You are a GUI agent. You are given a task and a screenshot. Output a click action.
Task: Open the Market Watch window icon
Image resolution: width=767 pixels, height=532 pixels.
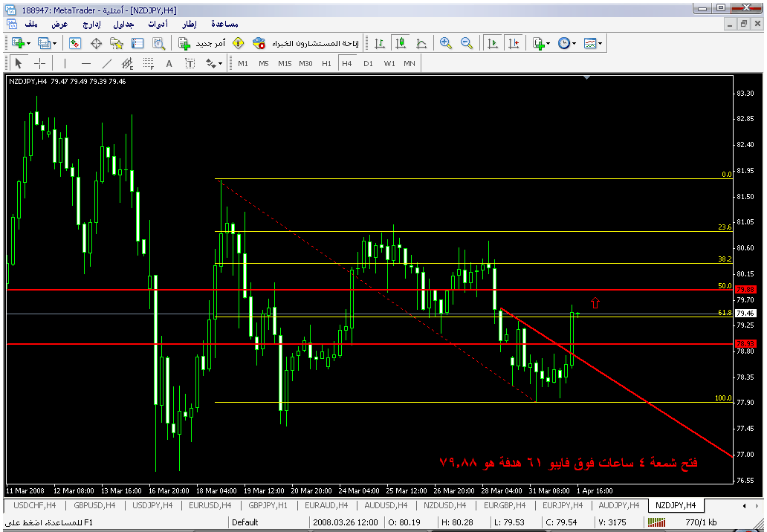coord(75,44)
